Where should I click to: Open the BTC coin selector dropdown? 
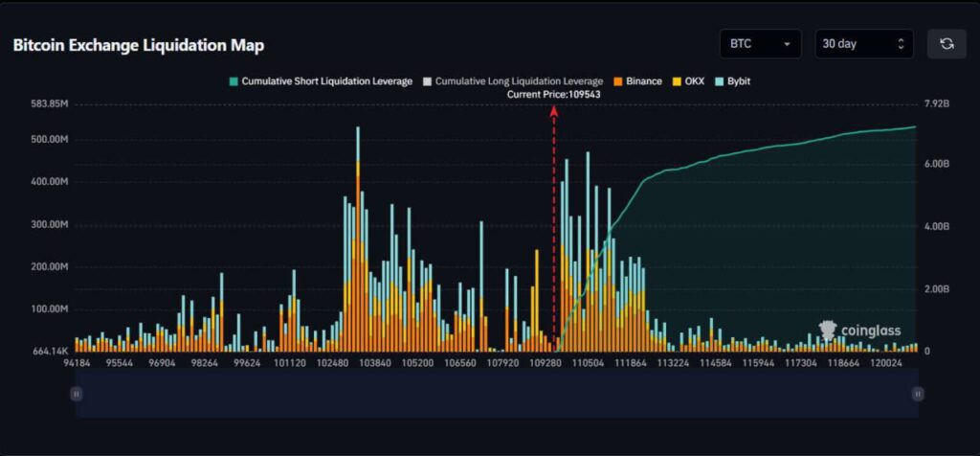[x=761, y=44]
